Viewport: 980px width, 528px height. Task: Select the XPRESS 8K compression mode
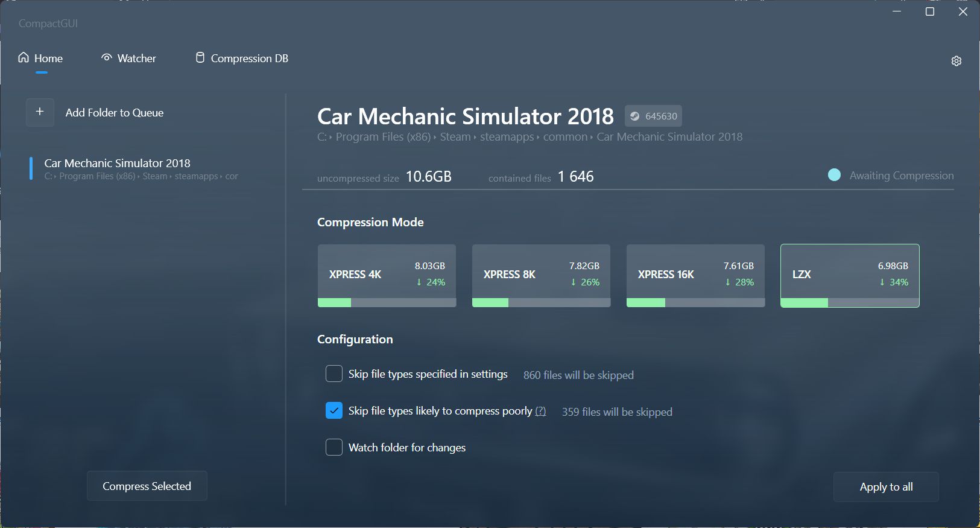[541, 276]
